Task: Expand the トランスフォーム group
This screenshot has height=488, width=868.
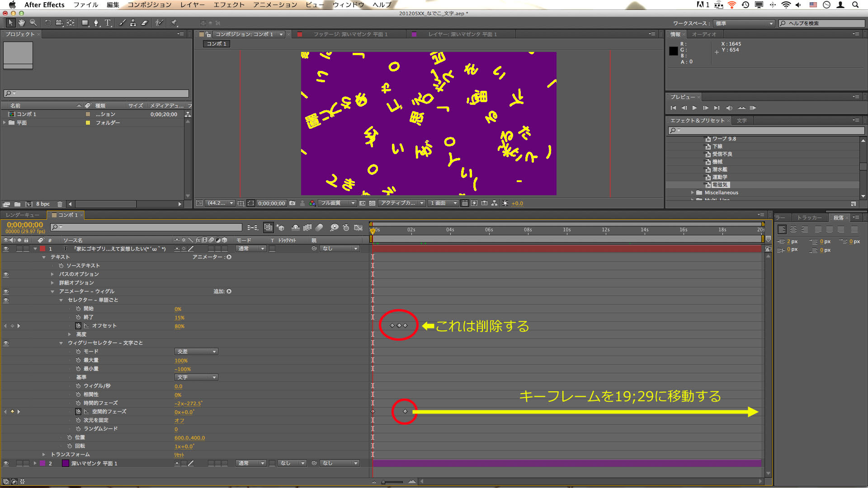Action: 44,455
